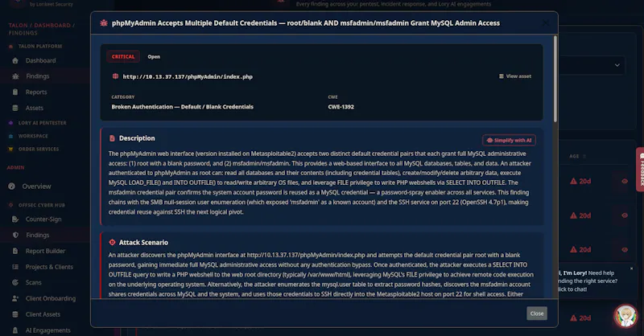Viewport: 644px width, 336px height.
Task: Open the Feedback side tab
Action: coord(640,170)
